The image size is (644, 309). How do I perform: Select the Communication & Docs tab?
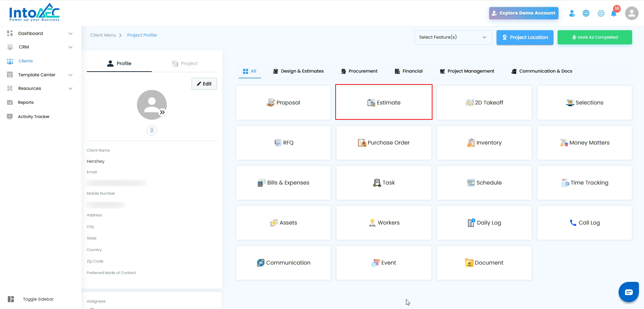tap(542, 71)
